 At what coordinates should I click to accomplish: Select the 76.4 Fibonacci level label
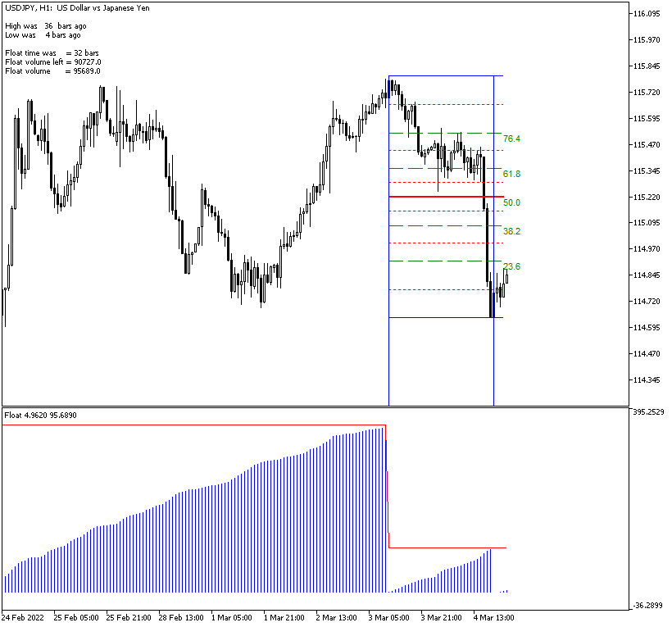[x=511, y=139]
